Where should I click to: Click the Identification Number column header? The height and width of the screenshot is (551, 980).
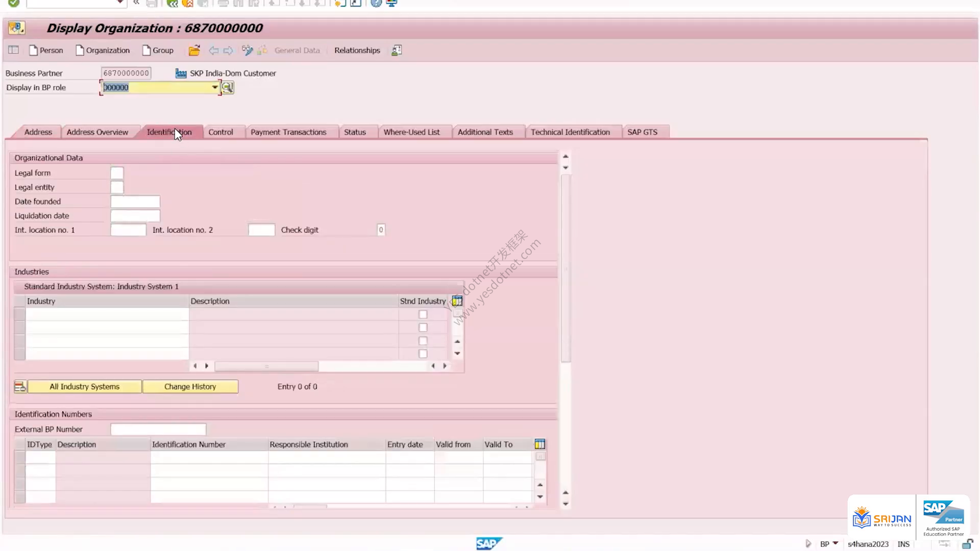coord(209,444)
